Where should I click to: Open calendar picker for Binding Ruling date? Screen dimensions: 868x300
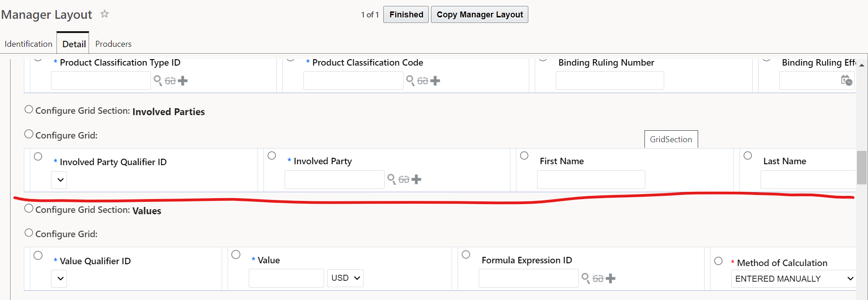[x=846, y=81]
